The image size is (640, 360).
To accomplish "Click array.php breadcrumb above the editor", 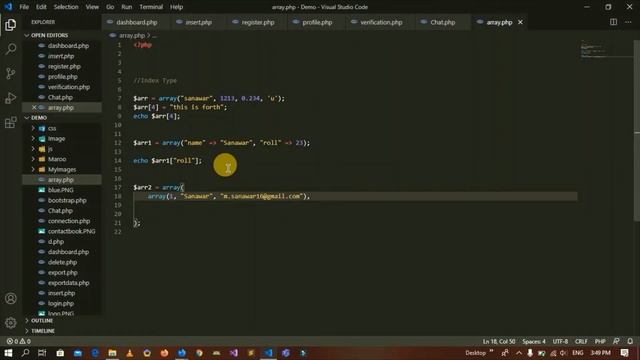I will coord(131,36).
